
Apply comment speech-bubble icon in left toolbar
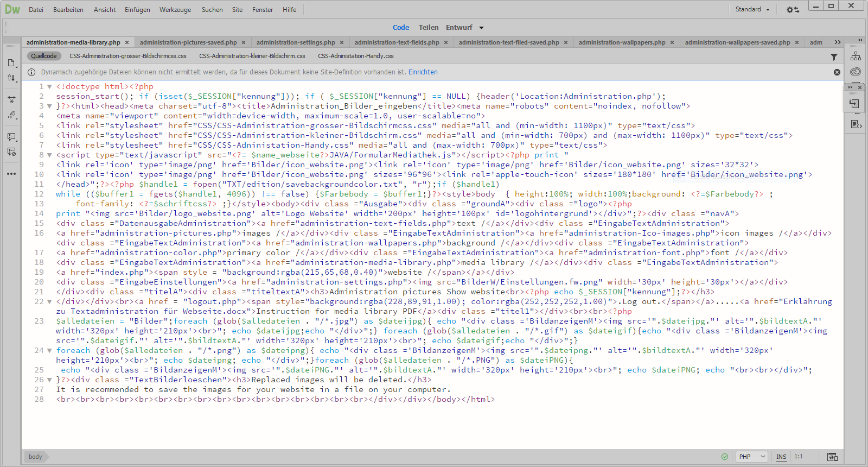click(x=11, y=137)
